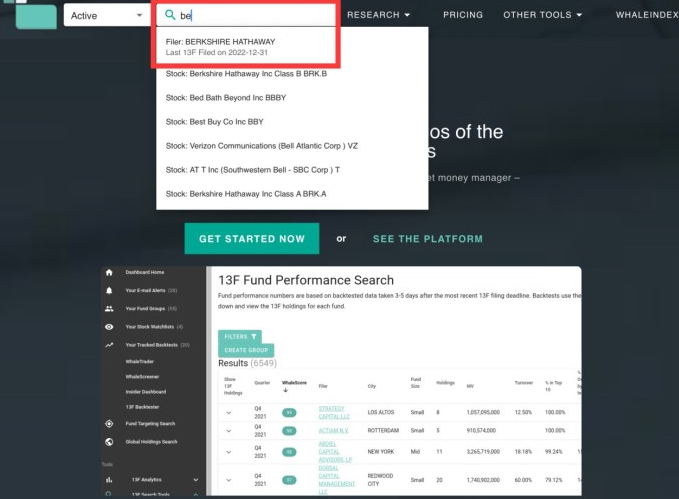Open STRATEGY CAPITAL LLC filer link
This screenshot has height=499, width=679.
coord(334,413)
